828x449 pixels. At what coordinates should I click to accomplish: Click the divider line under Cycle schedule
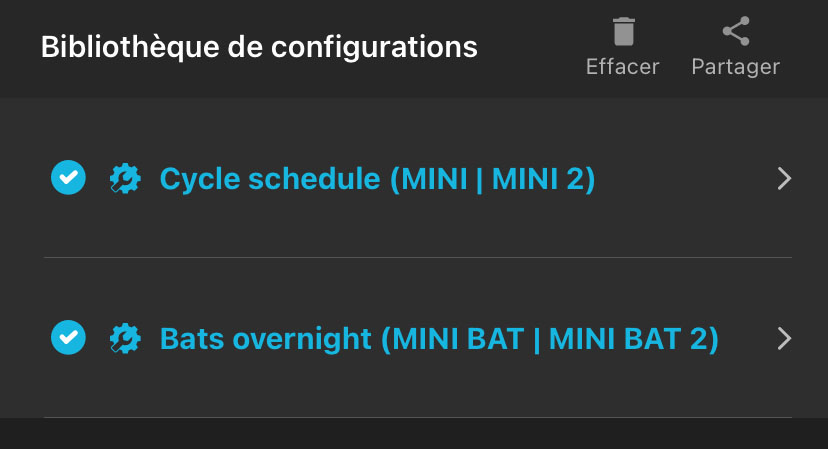tap(418, 257)
